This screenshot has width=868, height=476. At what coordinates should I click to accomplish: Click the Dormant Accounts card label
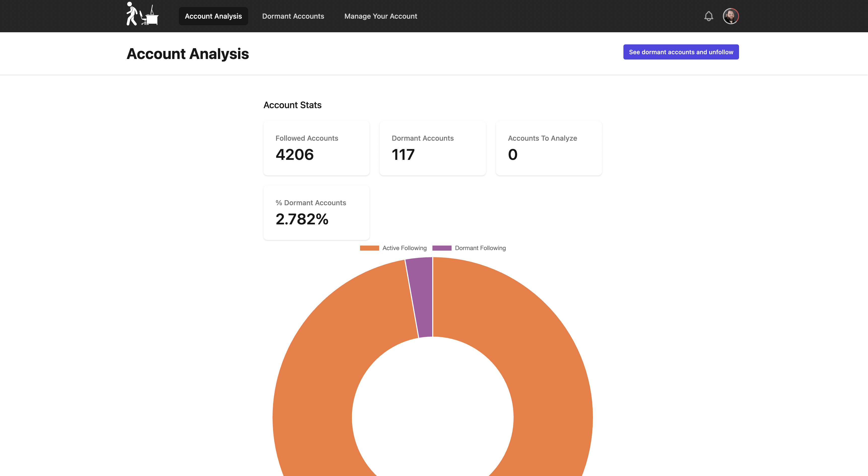click(423, 138)
